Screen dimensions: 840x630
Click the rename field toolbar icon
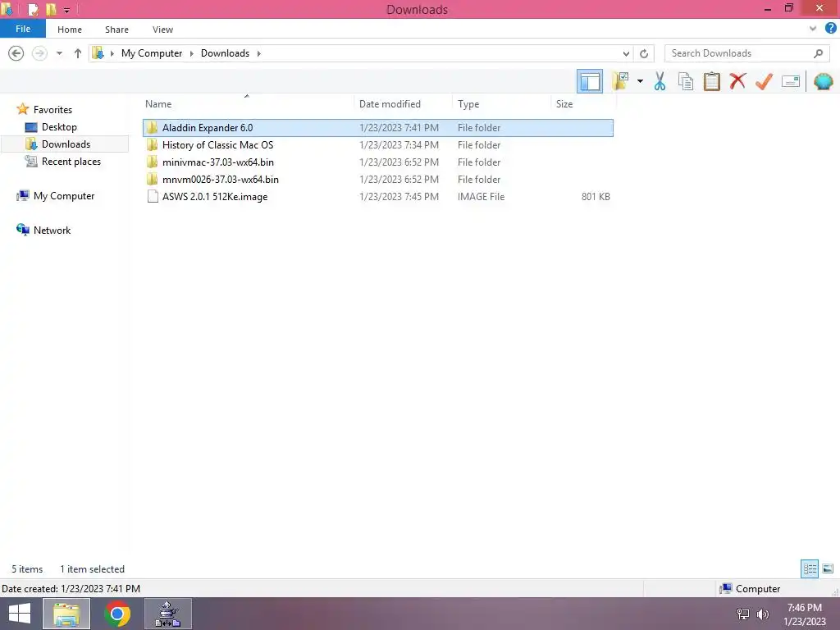coord(790,81)
